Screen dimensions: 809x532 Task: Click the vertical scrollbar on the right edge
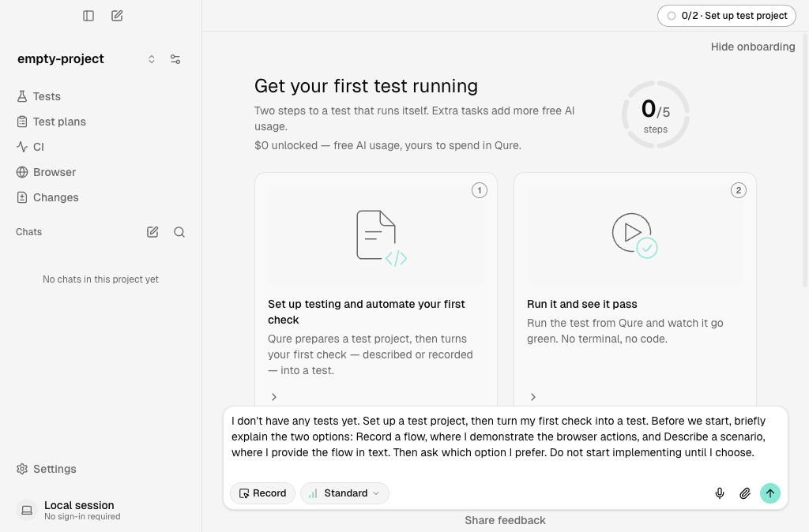[805, 159]
